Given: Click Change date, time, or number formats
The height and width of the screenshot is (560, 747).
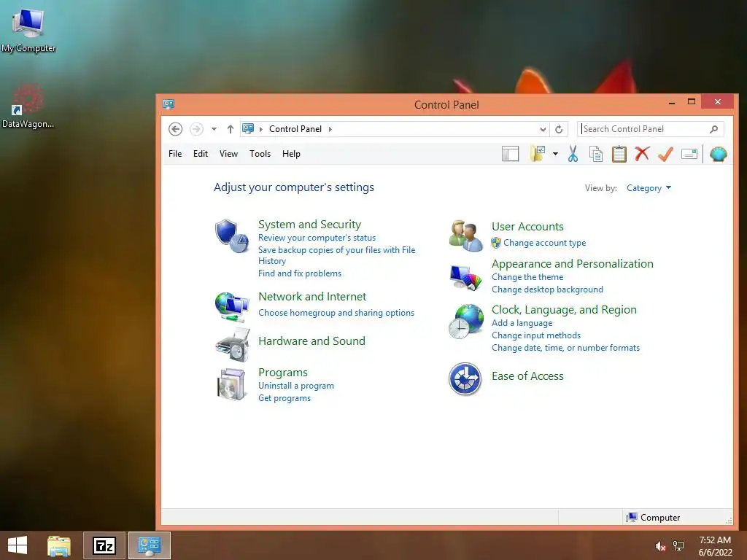Looking at the screenshot, I should [x=565, y=348].
